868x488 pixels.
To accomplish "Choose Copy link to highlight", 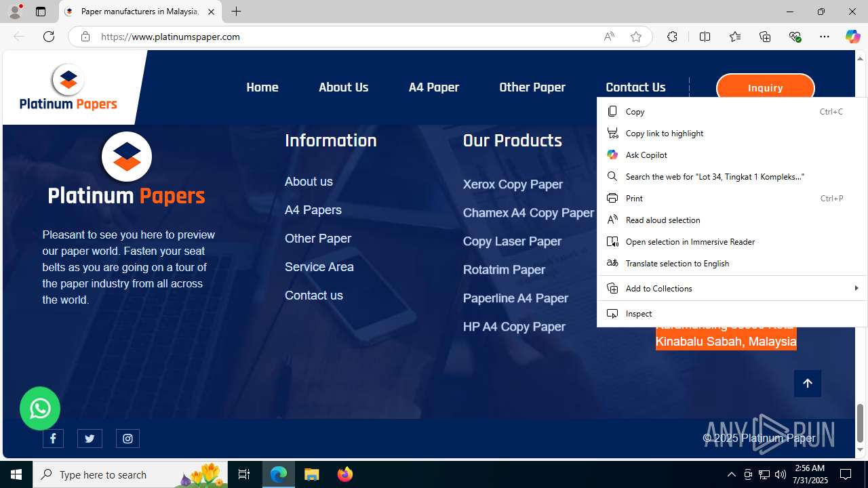I will click(732, 133).
